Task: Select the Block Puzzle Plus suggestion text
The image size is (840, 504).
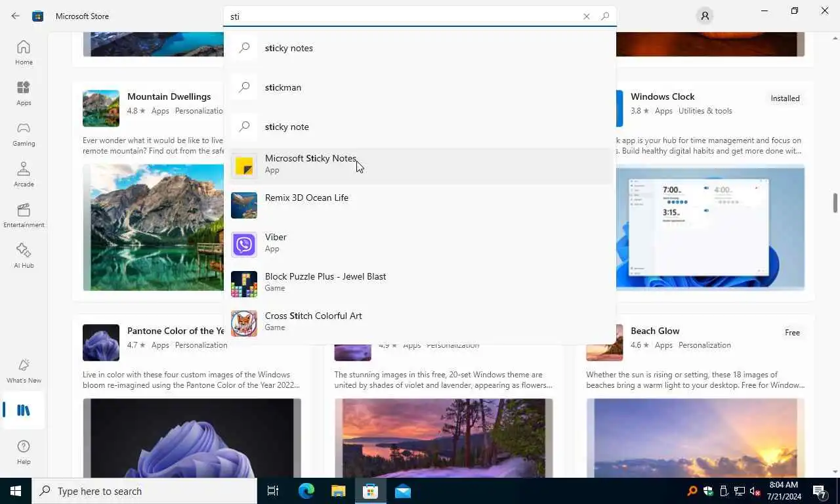Action: point(325,276)
